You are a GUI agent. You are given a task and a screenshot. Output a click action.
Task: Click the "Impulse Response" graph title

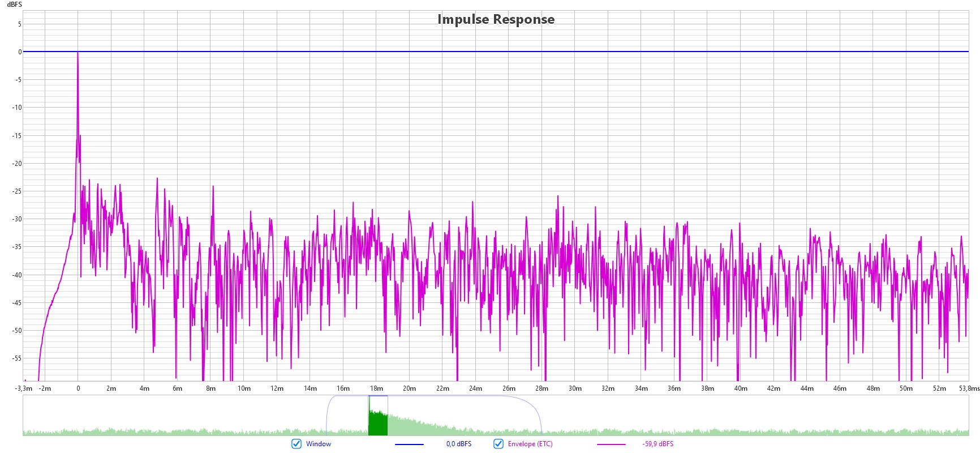pyautogui.click(x=496, y=19)
